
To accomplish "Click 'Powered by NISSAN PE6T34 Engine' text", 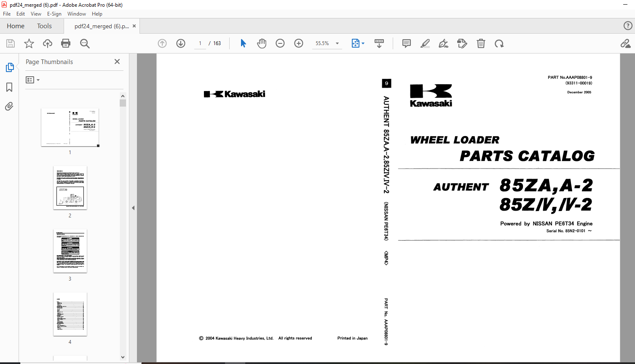I will pyautogui.click(x=546, y=224).
